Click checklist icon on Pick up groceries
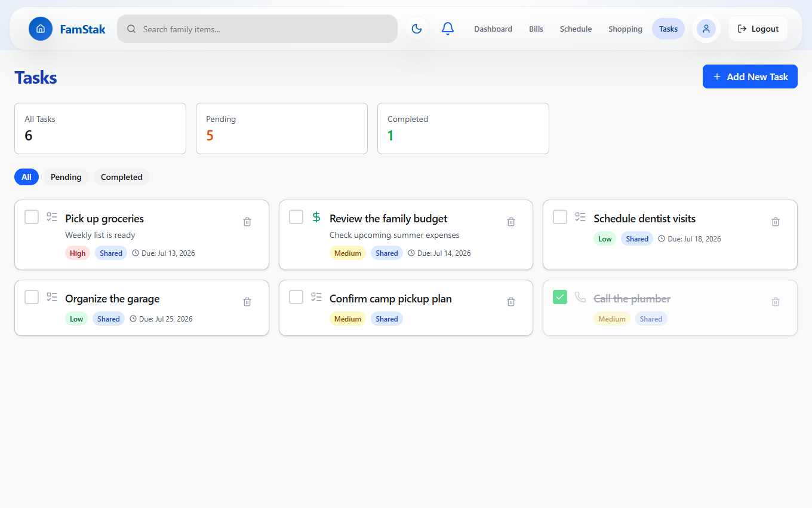This screenshot has width=812, height=508. (x=52, y=217)
